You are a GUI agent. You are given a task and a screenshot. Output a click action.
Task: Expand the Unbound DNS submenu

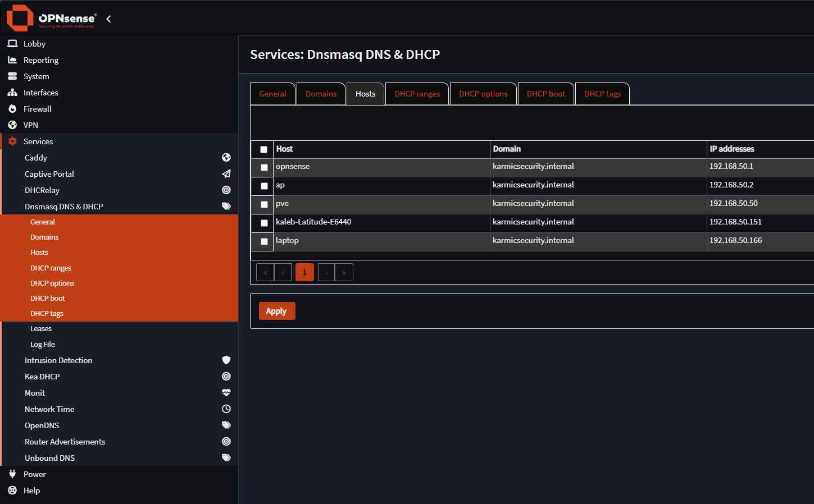(x=120, y=458)
